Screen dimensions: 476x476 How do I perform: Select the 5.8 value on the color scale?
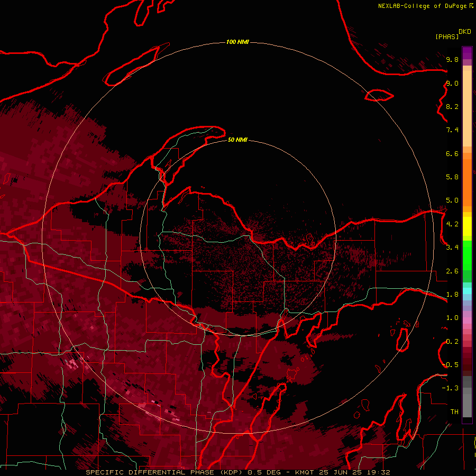point(452,177)
